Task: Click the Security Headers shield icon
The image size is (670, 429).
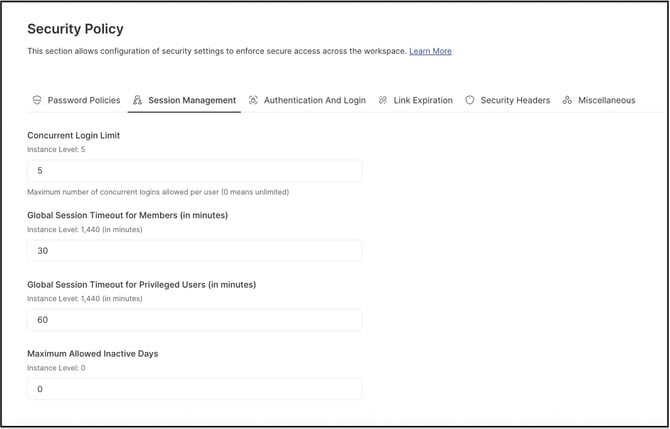Action: coord(470,100)
